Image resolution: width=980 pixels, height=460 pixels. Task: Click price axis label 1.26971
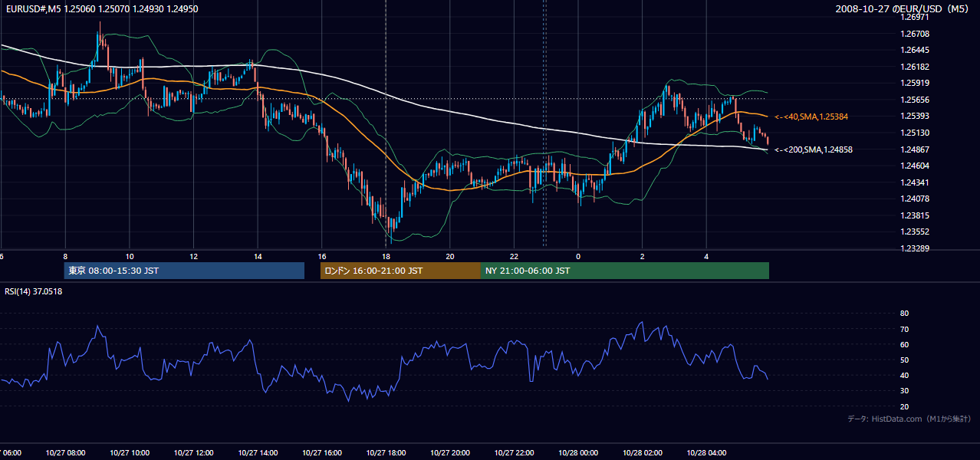point(914,17)
